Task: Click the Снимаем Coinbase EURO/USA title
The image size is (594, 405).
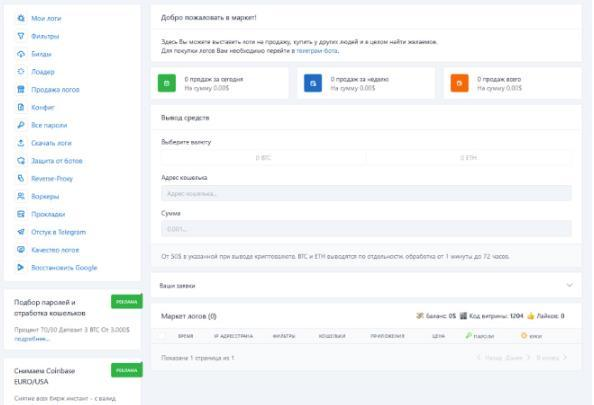Action: click(44, 376)
